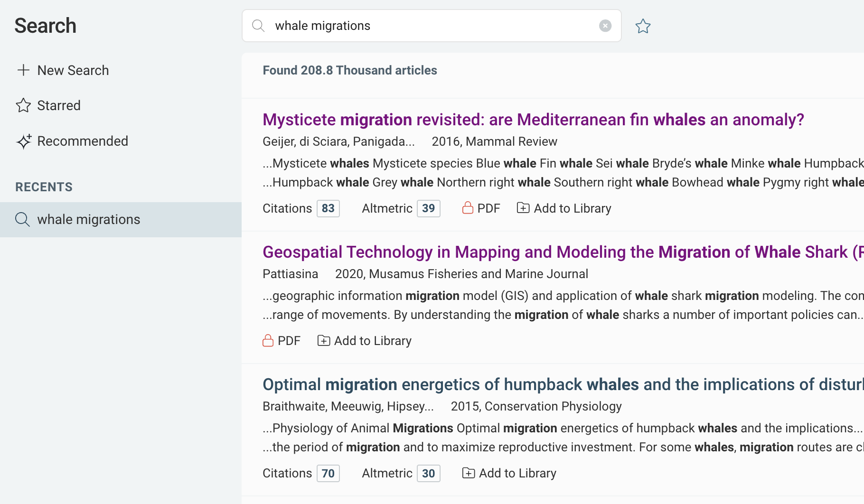The width and height of the screenshot is (864, 504).
Task: Open PDF for Mysticete migration article
Action: pos(481,208)
